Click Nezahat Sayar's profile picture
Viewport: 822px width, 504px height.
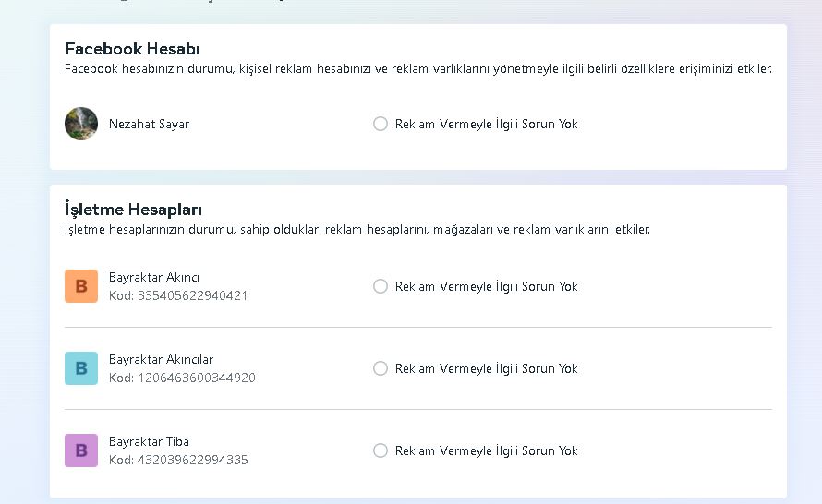click(x=81, y=124)
